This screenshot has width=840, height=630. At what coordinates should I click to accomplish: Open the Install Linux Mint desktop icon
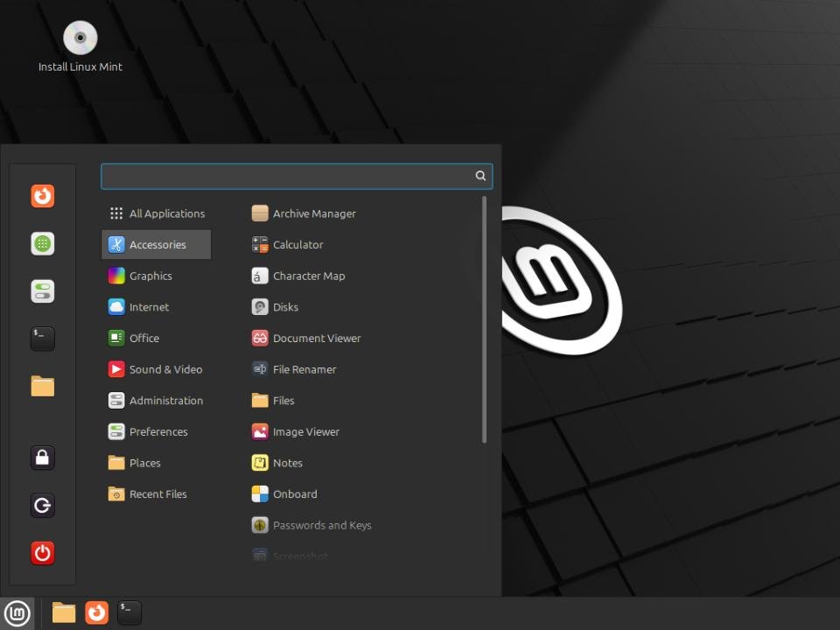[x=80, y=46]
